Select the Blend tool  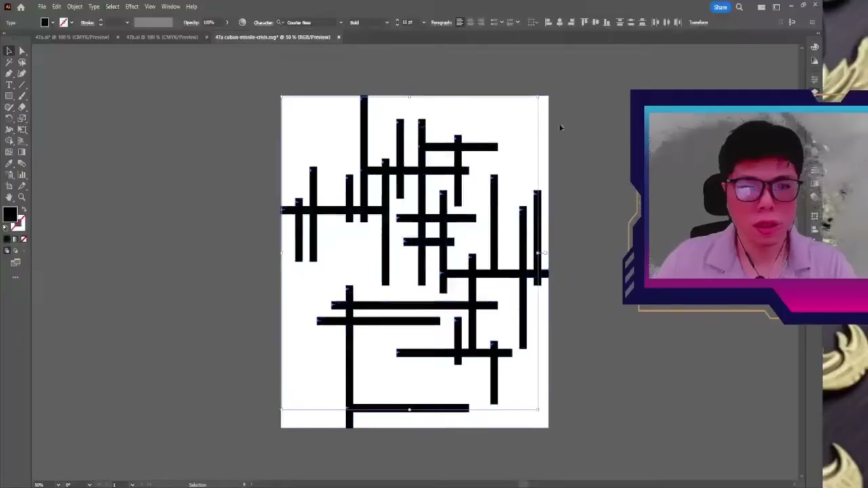point(22,163)
